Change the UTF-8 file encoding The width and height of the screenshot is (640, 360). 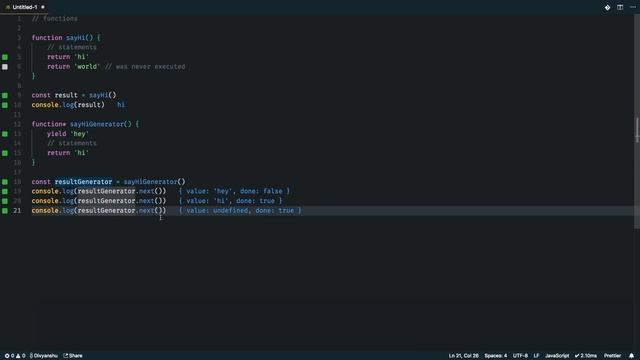520,356
